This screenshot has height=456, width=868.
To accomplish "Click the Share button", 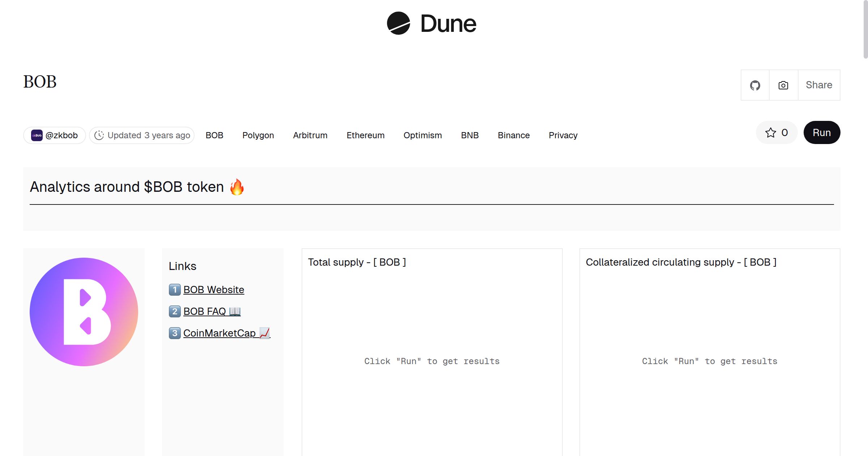I will [819, 85].
